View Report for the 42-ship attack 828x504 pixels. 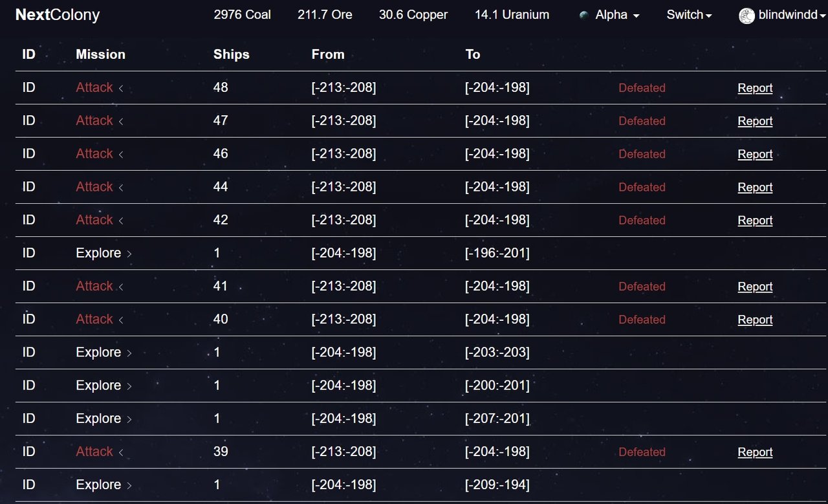[755, 220]
